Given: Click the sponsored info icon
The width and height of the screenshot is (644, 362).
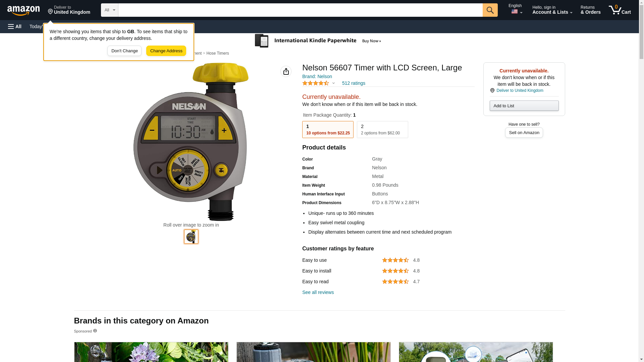Looking at the screenshot, I should (x=95, y=331).
